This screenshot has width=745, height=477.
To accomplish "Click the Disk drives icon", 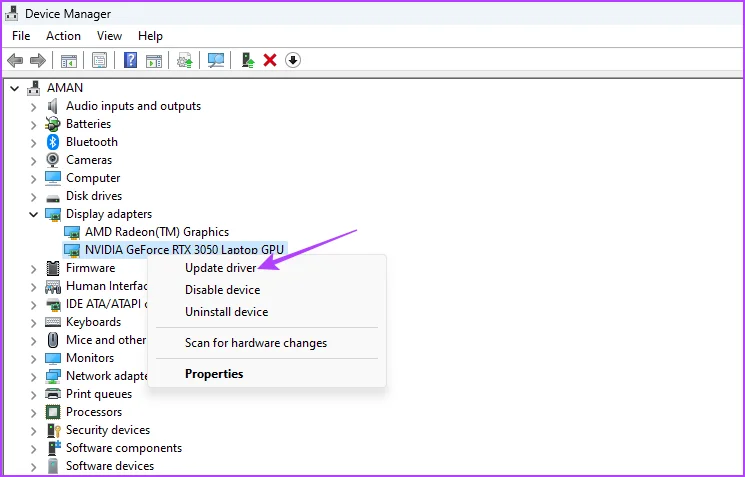I will pyautogui.click(x=53, y=197).
